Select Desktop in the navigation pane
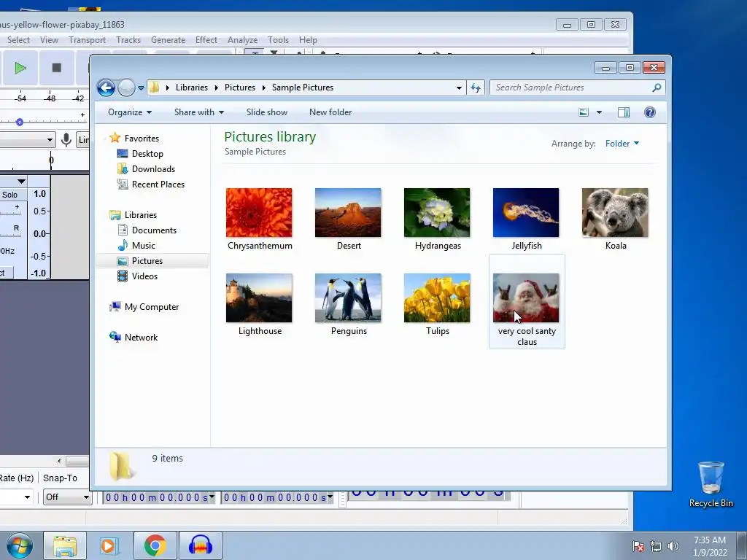The width and height of the screenshot is (747, 560). click(147, 154)
